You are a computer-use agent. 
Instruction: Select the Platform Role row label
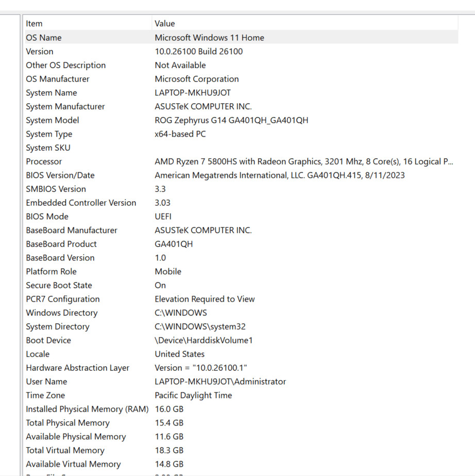click(51, 271)
